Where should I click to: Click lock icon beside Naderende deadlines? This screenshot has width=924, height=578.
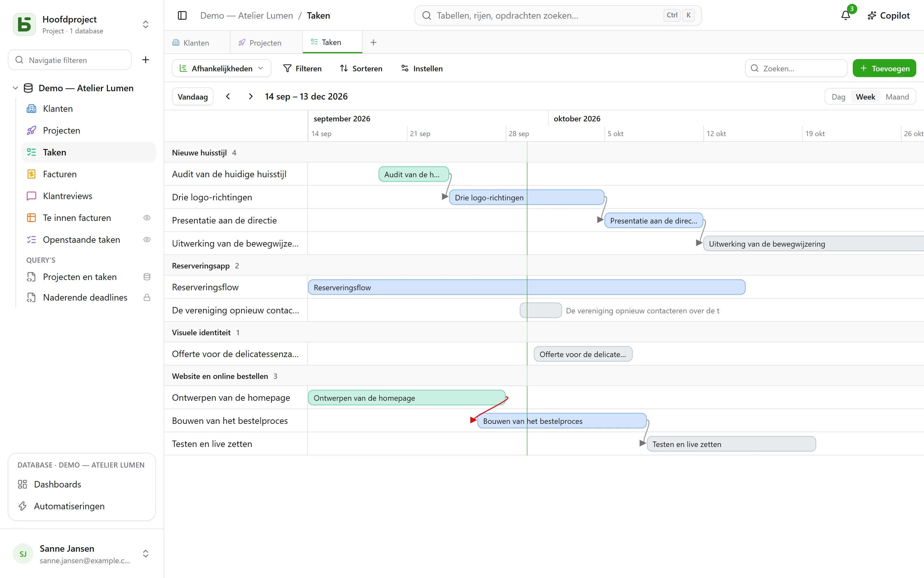147,297
